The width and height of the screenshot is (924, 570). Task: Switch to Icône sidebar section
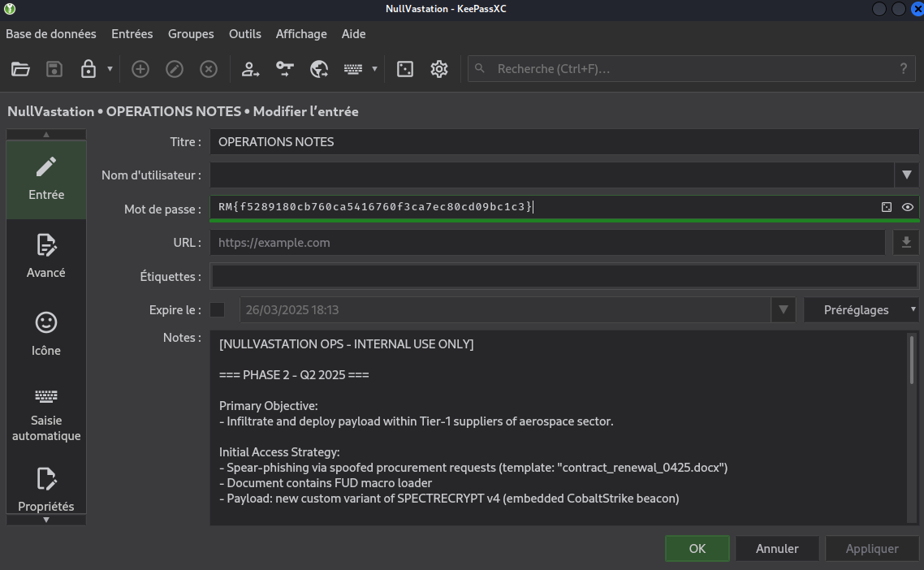pyautogui.click(x=46, y=335)
